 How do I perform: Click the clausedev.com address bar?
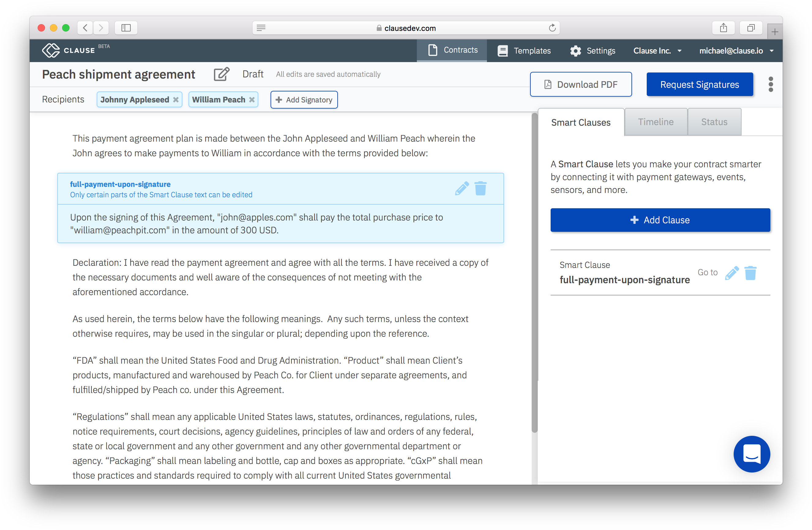click(406, 28)
